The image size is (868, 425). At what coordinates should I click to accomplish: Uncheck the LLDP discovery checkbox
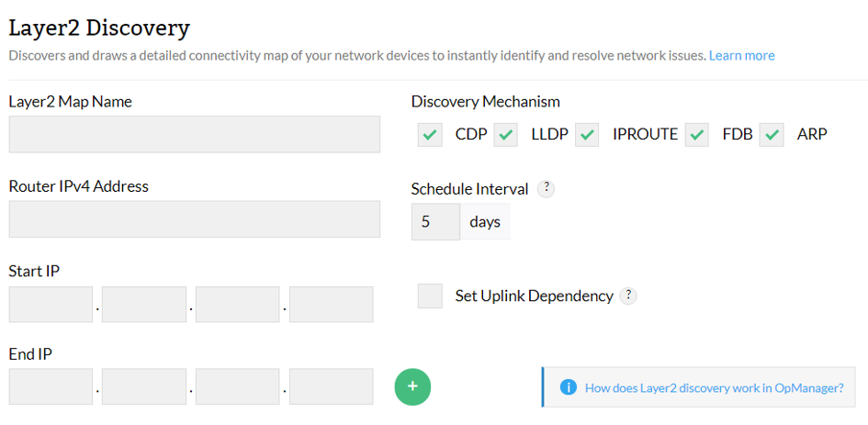coord(506,135)
